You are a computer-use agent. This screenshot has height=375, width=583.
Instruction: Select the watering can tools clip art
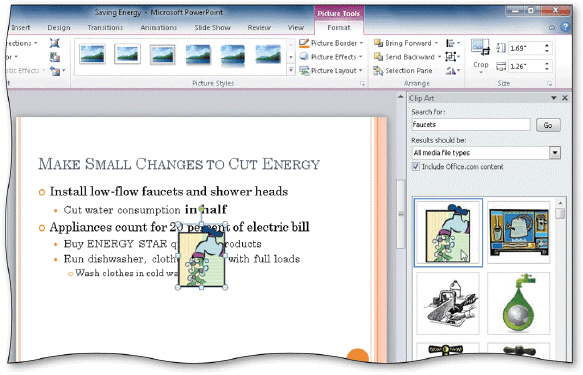click(x=519, y=232)
